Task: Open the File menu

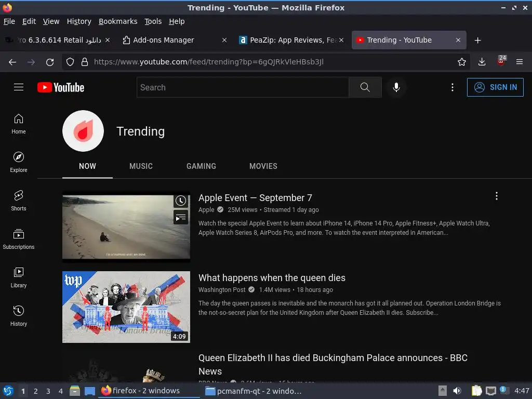Action: tap(9, 21)
